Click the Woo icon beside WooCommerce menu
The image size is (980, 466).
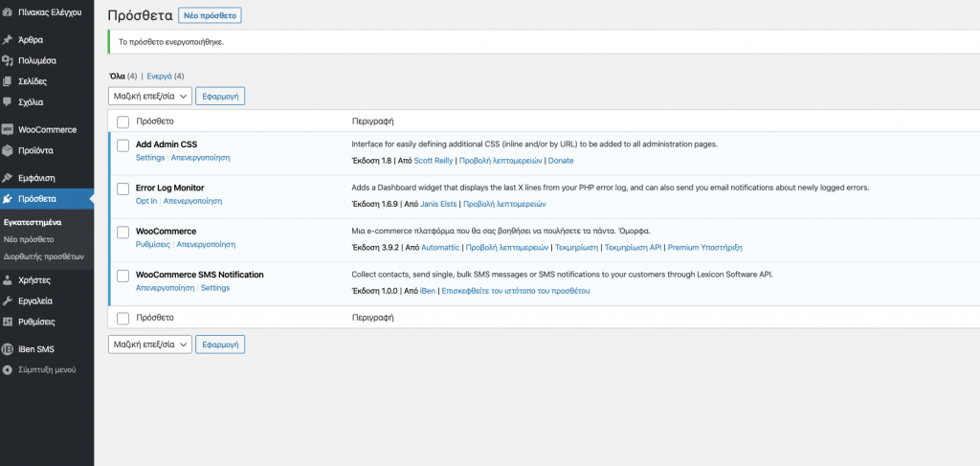[7, 130]
